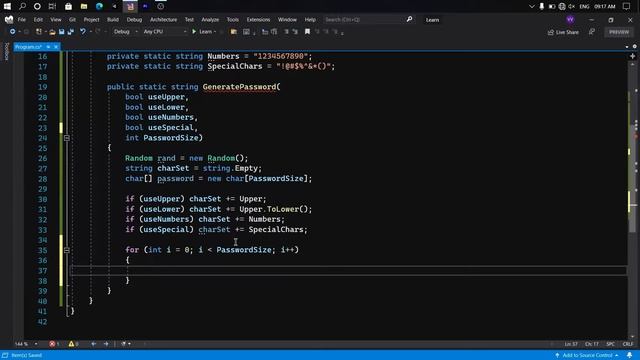Viewport: 640px width, 360px height.
Task: Open the Window menu
Action: tap(287, 20)
